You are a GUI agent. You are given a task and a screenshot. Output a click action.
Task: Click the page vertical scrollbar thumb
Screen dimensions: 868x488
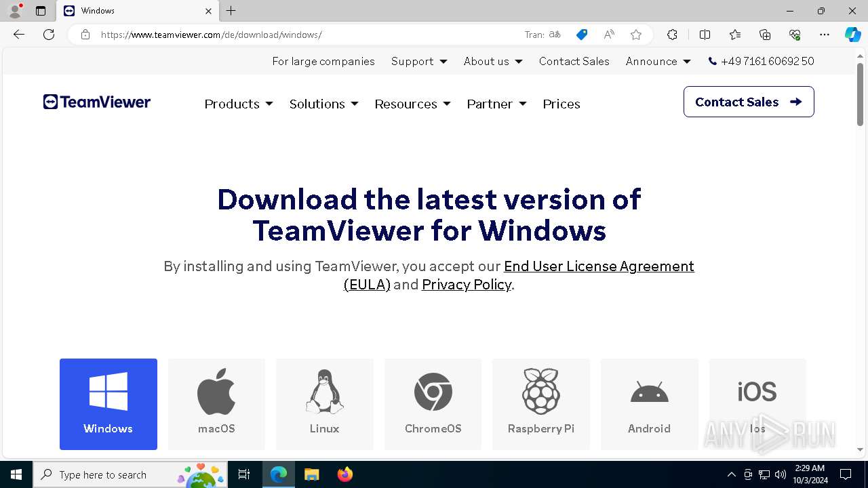coord(860,94)
